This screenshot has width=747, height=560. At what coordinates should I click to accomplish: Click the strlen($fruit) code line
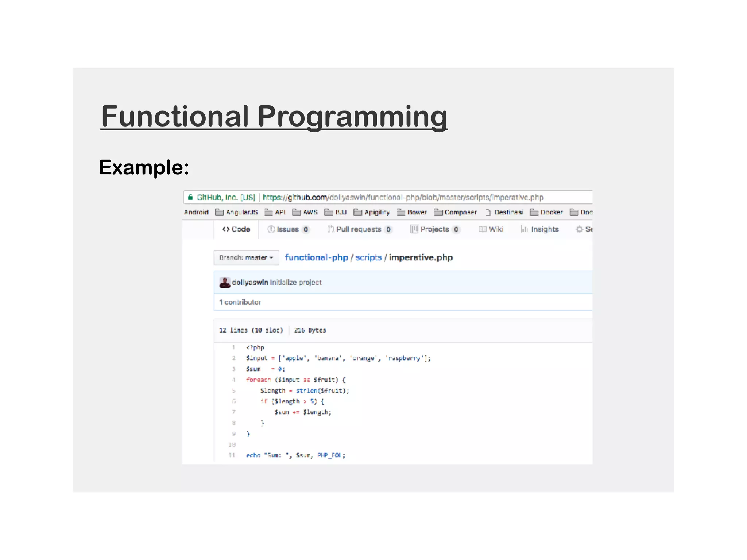pyautogui.click(x=304, y=391)
